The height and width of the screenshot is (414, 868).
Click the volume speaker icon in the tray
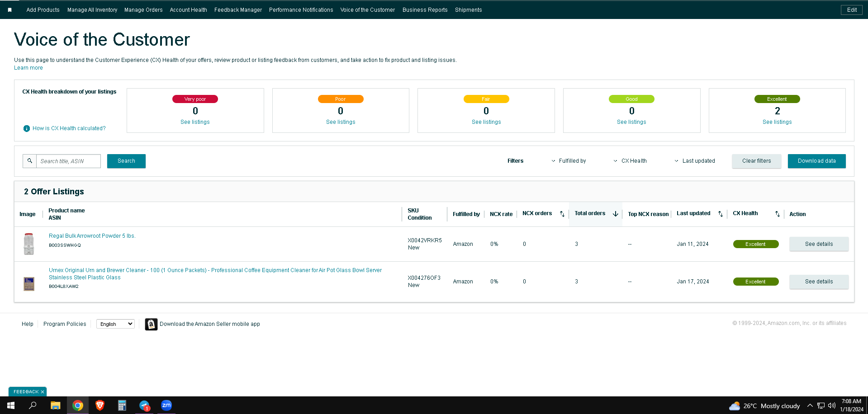(x=831, y=405)
